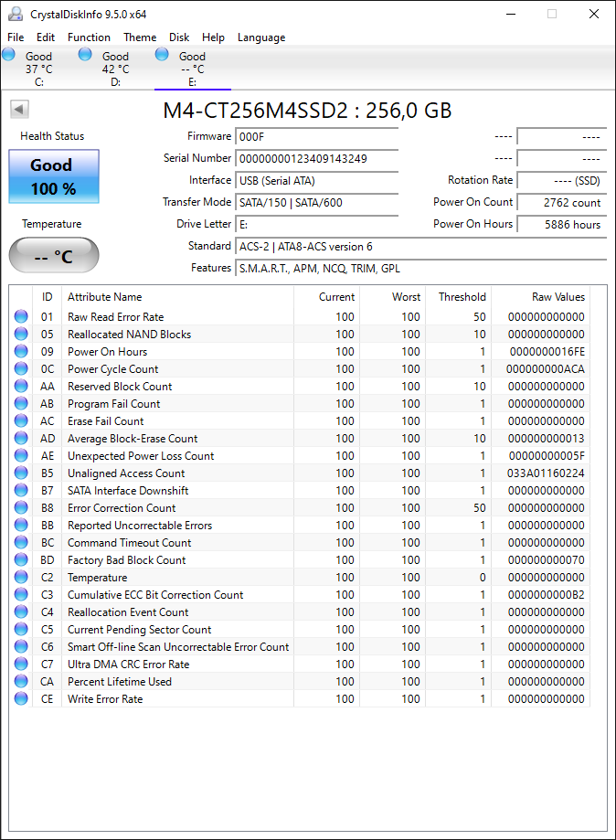Click the Transfer Mode field
This screenshot has width=616, height=840.
click(316, 203)
